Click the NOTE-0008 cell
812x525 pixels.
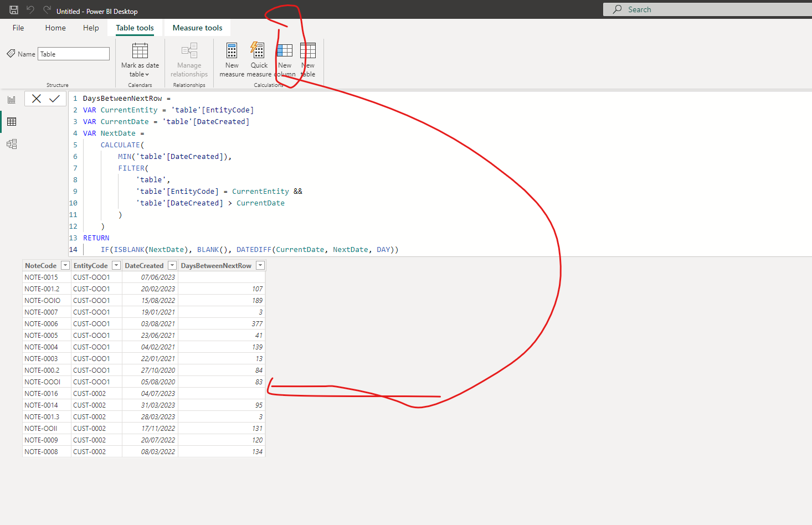click(x=47, y=452)
